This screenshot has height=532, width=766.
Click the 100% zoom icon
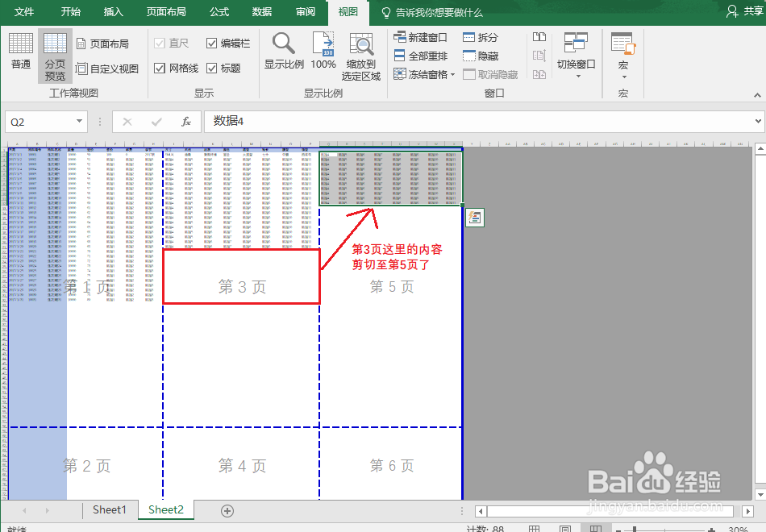[x=323, y=48]
